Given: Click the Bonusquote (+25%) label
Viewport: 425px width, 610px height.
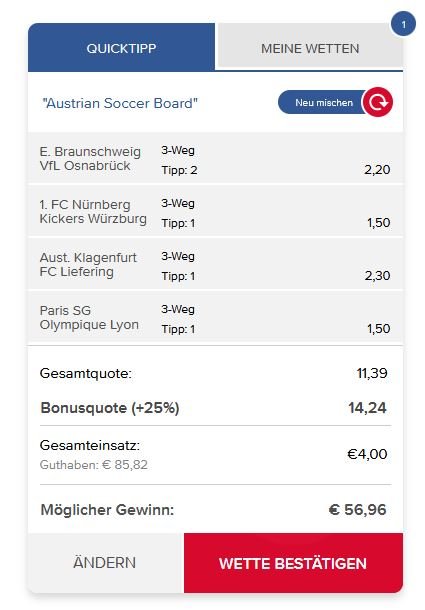Looking at the screenshot, I should pos(110,408).
